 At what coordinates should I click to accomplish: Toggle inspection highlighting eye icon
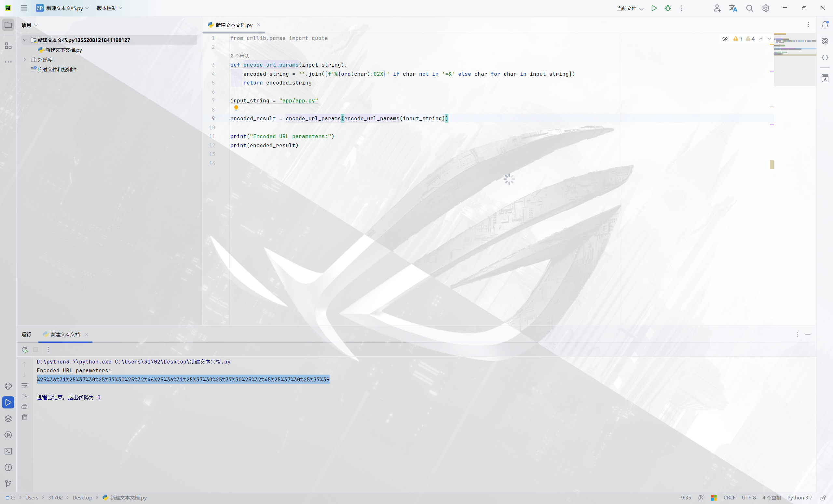[x=725, y=39]
